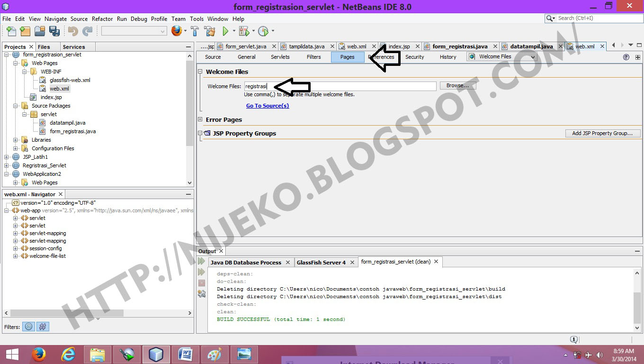
Task: Click the volume icon in system tray
Action: tap(599, 355)
